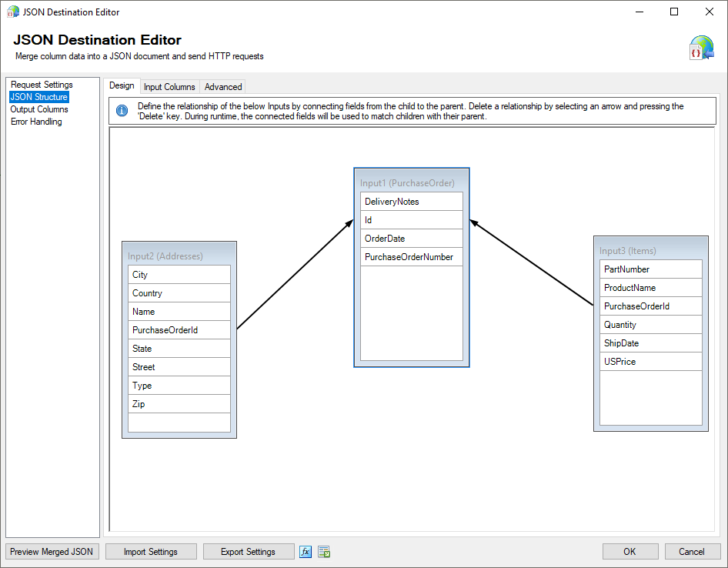Screen dimensions: 728x568
Task: Click the Export Settings button
Action: (x=249, y=551)
